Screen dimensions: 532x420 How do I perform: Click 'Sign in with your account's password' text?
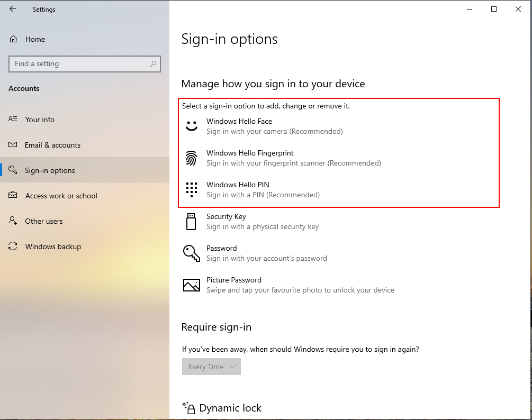(267, 258)
